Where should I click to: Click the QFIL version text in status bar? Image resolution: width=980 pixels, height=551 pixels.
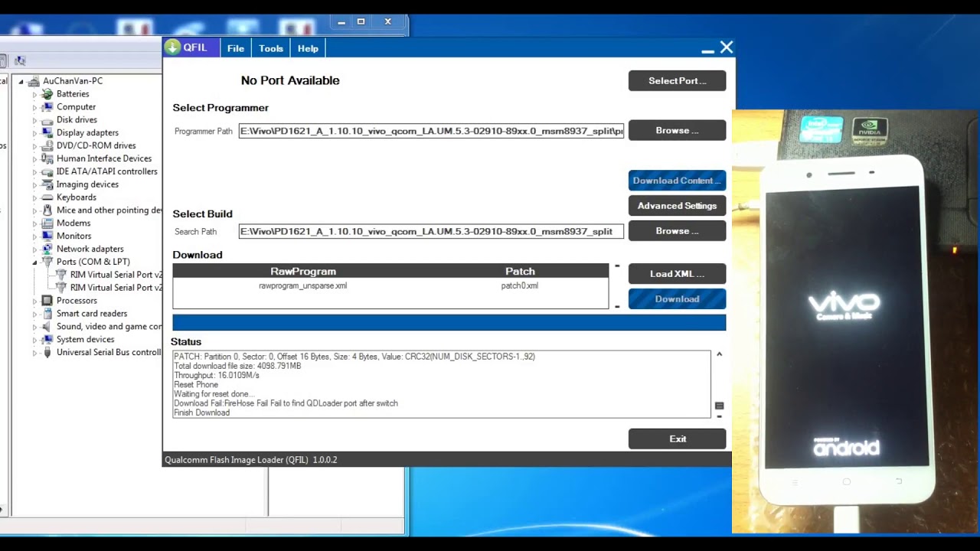[251, 460]
